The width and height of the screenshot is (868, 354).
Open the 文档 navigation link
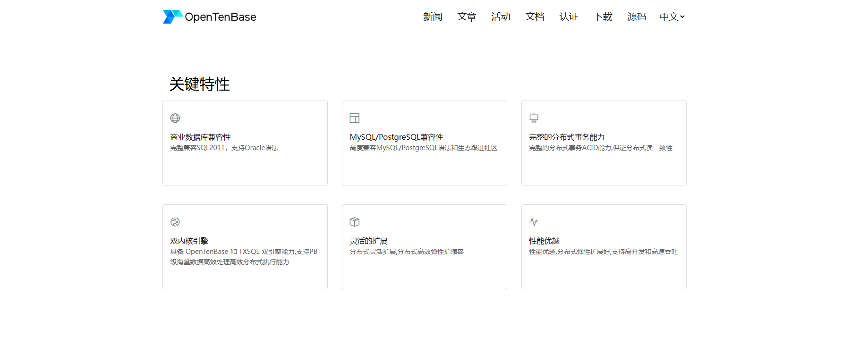[535, 17]
